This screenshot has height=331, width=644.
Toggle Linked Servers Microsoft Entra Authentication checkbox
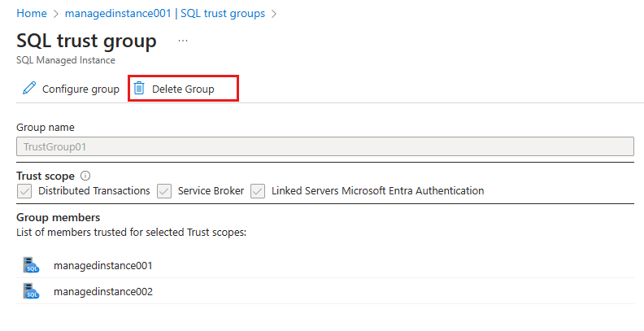coord(258,191)
